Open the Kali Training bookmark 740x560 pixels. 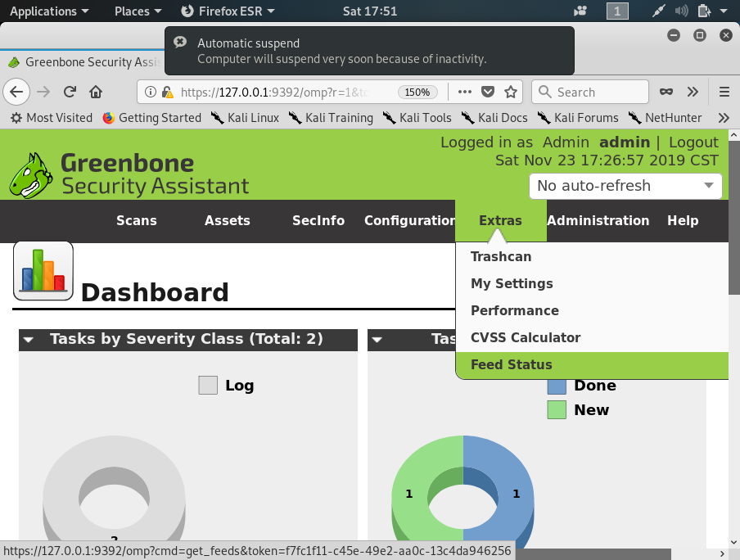point(331,118)
